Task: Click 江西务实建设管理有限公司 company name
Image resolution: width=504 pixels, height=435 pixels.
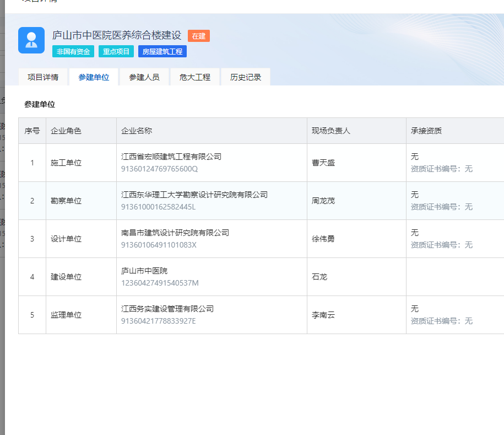Action: tap(167, 309)
